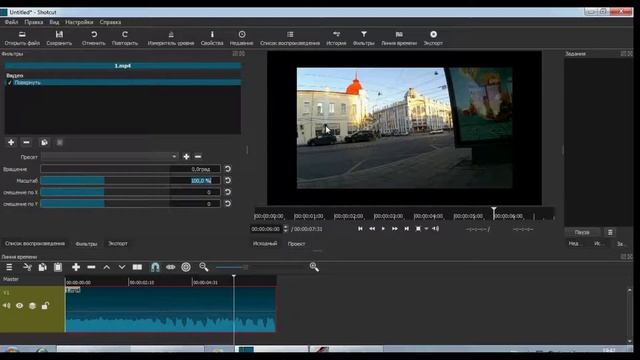Lock track V1 with padlock icon

pyautogui.click(x=45, y=305)
